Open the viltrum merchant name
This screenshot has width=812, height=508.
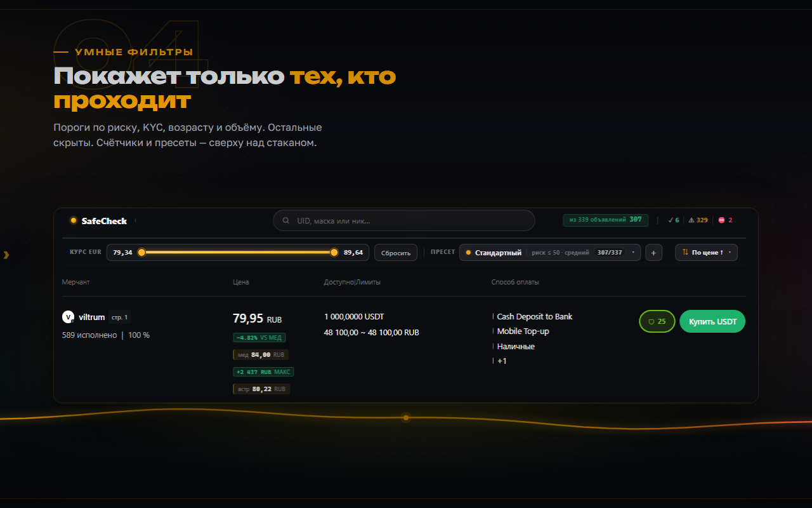pyautogui.click(x=92, y=317)
